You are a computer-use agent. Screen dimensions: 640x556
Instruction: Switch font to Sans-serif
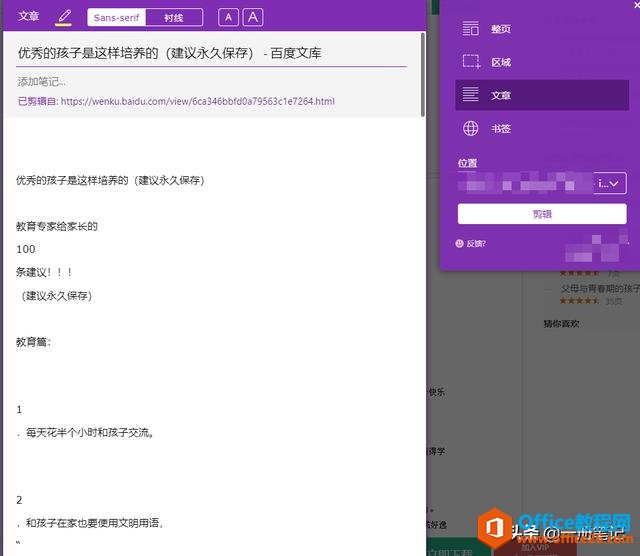click(117, 17)
